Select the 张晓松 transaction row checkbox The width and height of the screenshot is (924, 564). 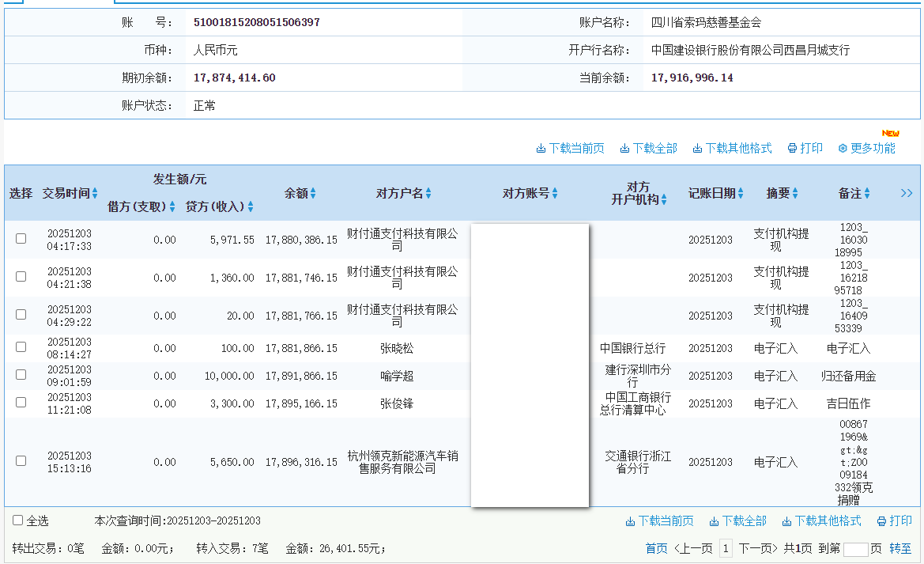coord(21,346)
